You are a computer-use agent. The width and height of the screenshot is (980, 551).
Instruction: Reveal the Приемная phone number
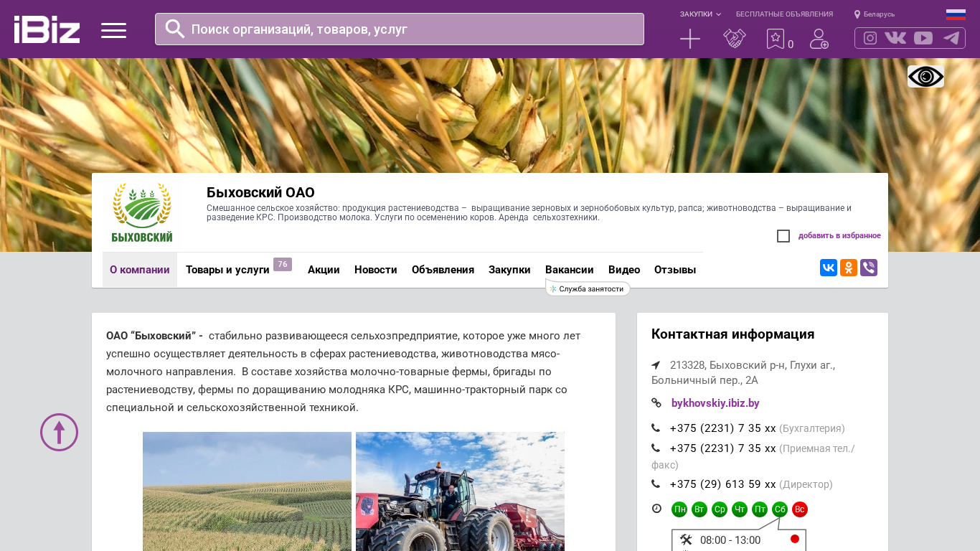click(722, 448)
